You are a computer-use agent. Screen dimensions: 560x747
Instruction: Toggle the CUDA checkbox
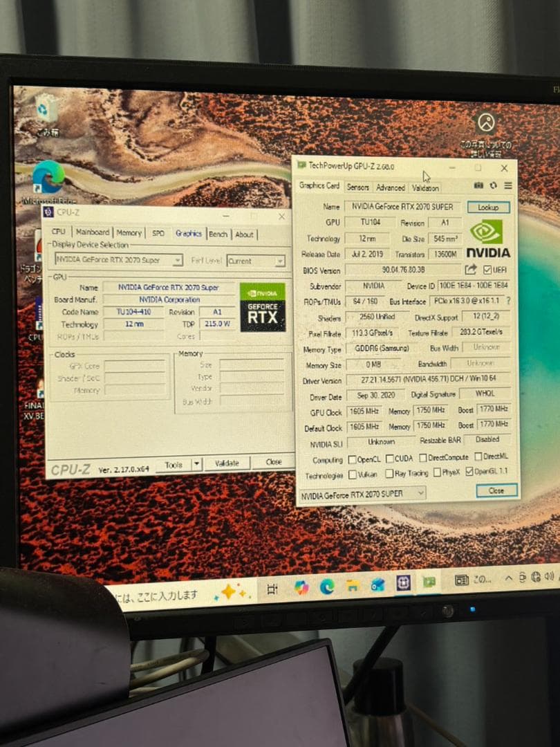coord(389,459)
